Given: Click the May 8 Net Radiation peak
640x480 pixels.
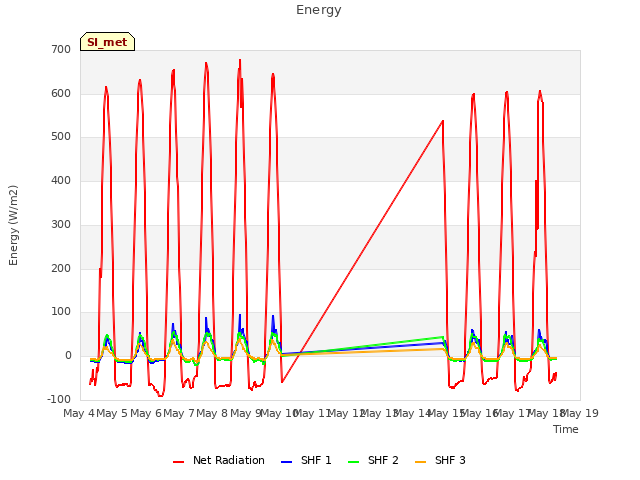Looking at the screenshot, I should 240,60.
